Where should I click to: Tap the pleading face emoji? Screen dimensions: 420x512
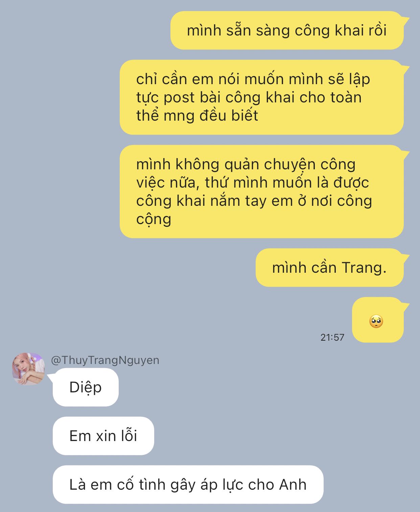pyautogui.click(x=376, y=321)
